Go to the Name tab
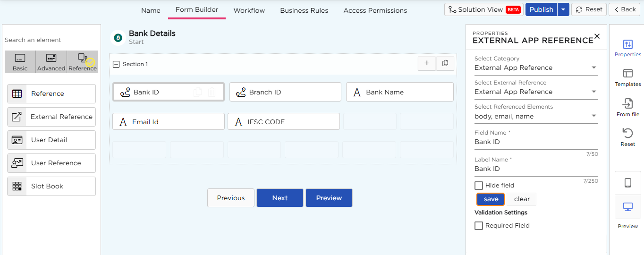This screenshot has height=255, width=644. 151,10
